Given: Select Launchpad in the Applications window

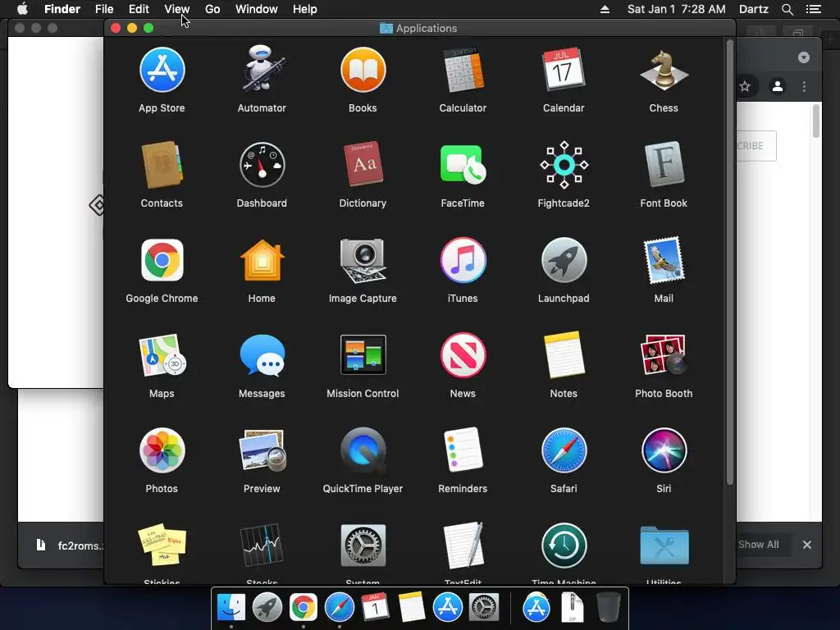Looking at the screenshot, I should click(564, 260).
